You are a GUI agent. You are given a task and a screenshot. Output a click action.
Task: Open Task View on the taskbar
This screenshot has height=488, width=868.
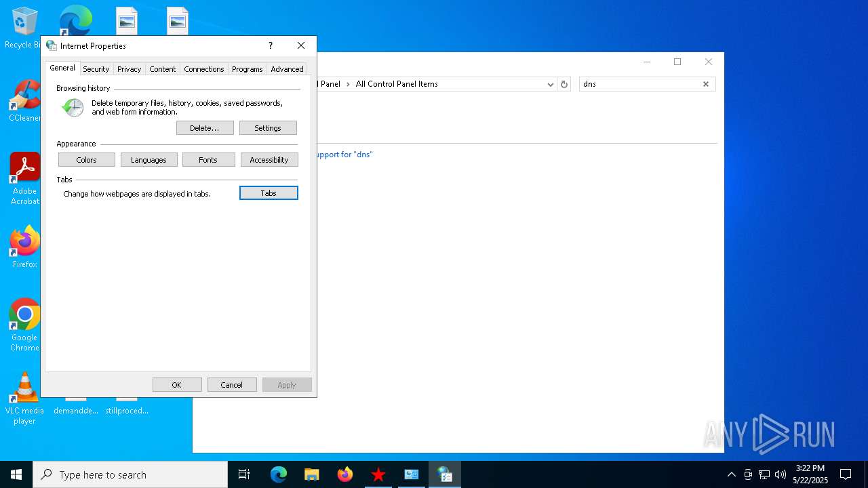point(244,474)
